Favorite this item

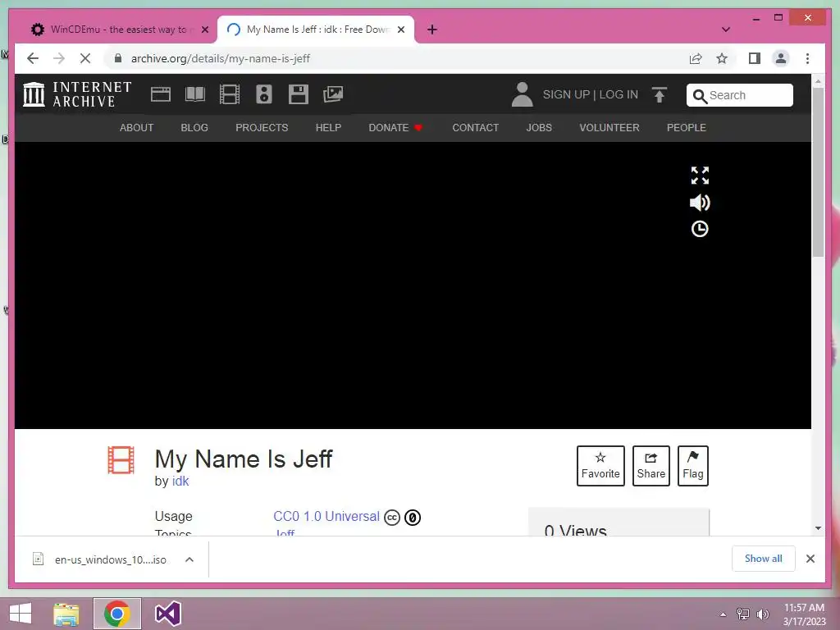pos(600,466)
